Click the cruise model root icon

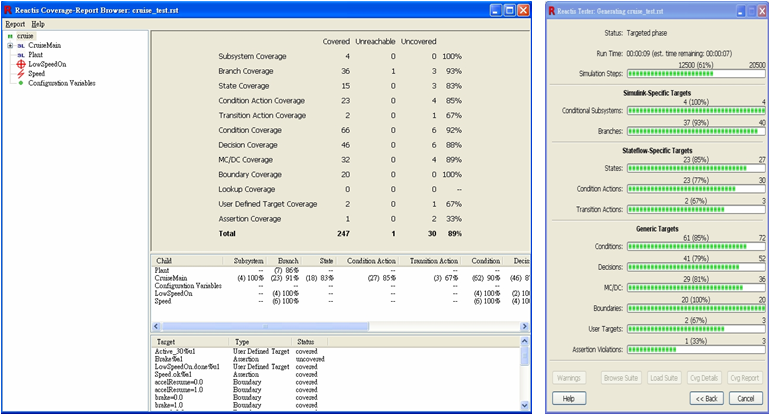(10, 36)
